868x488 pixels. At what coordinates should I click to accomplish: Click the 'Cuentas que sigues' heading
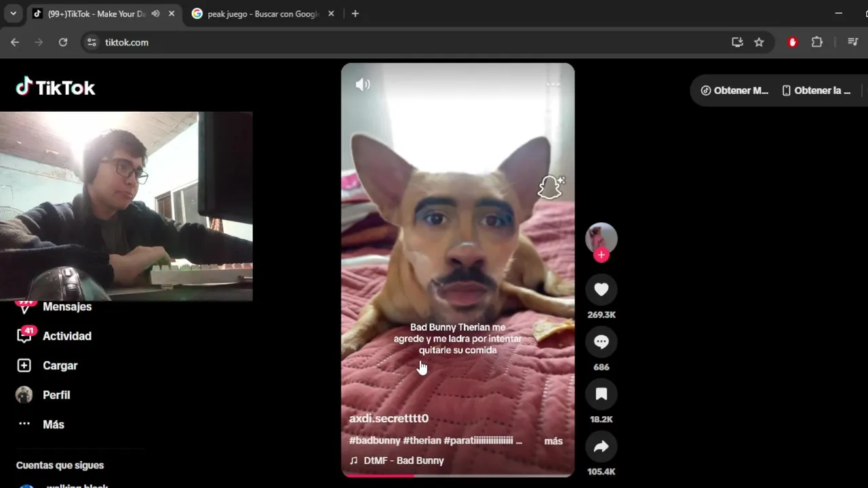pyautogui.click(x=60, y=465)
